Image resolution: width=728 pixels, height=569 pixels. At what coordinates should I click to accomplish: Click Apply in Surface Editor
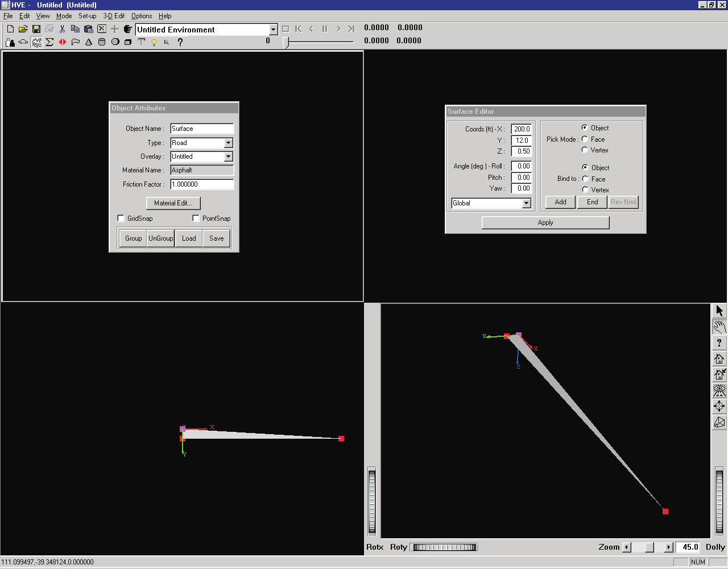tap(545, 222)
